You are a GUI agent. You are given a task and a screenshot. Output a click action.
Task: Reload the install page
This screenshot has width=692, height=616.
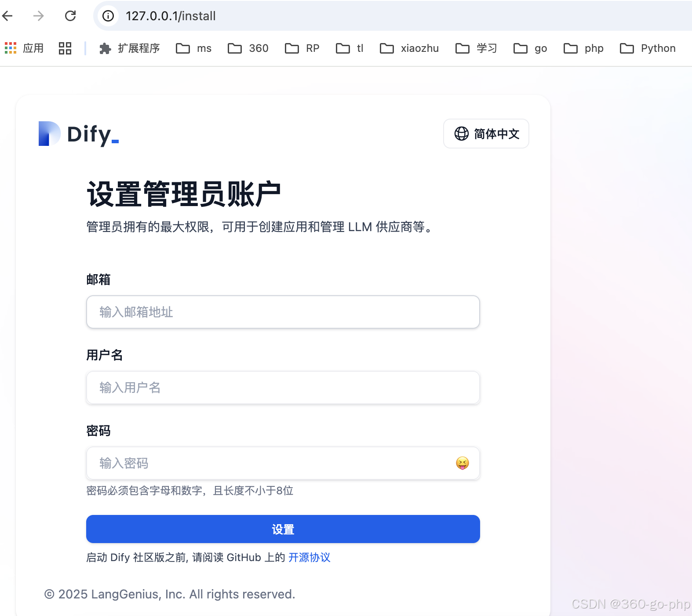coord(70,16)
